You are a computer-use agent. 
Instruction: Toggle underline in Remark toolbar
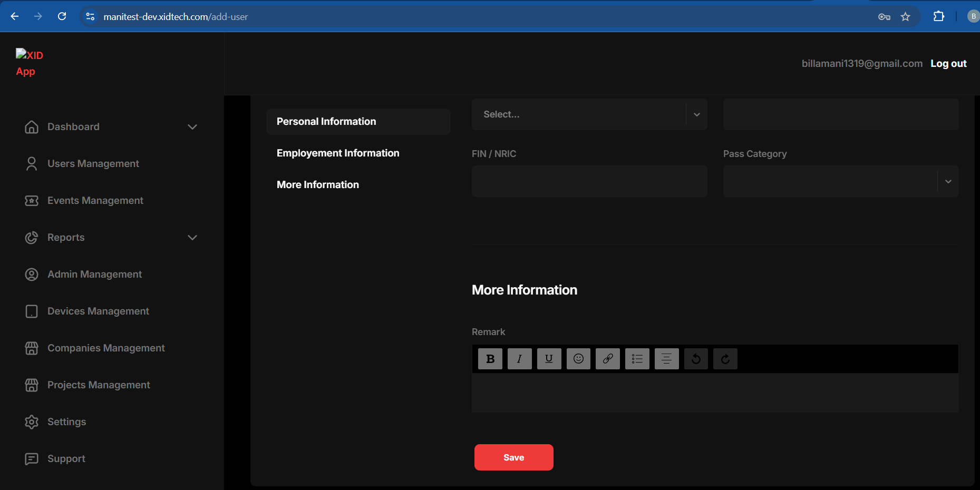(549, 359)
